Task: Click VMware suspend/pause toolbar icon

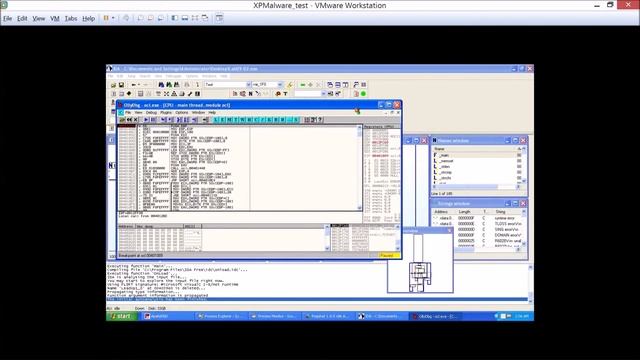Action: [106, 18]
